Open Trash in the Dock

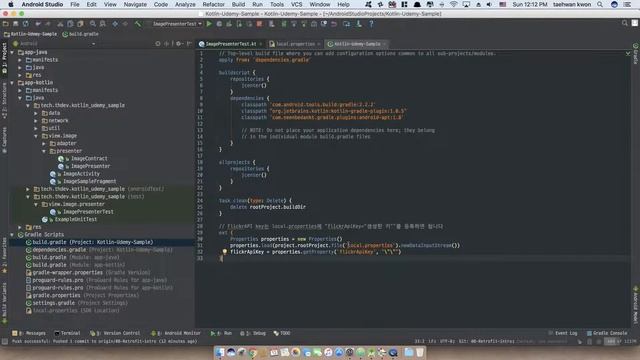[x=420, y=352]
